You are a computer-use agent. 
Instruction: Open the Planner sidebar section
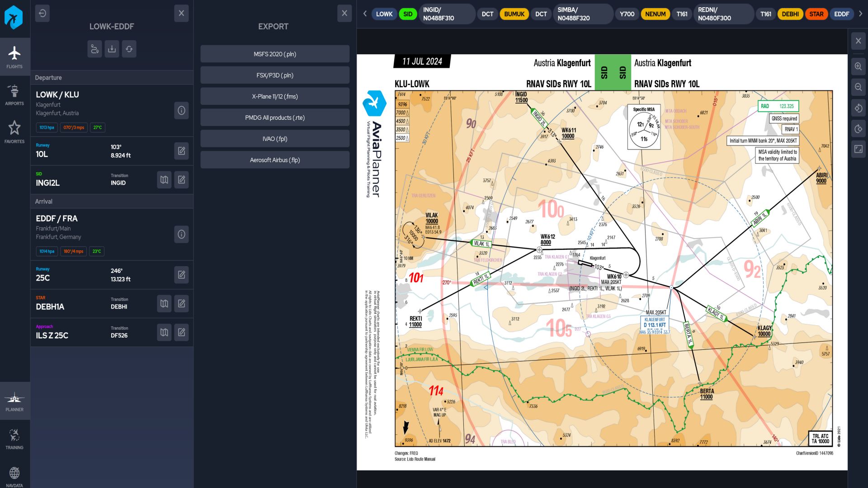[x=14, y=401]
